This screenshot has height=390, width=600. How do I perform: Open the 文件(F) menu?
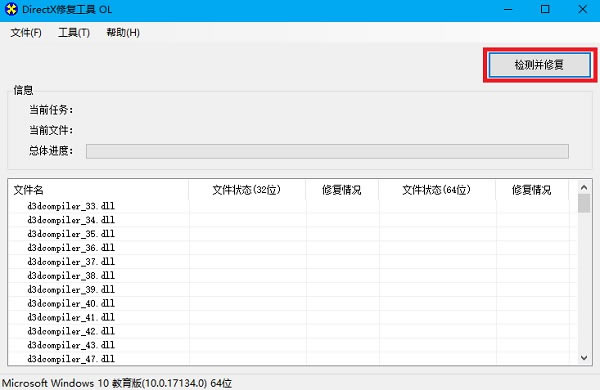(26, 33)
